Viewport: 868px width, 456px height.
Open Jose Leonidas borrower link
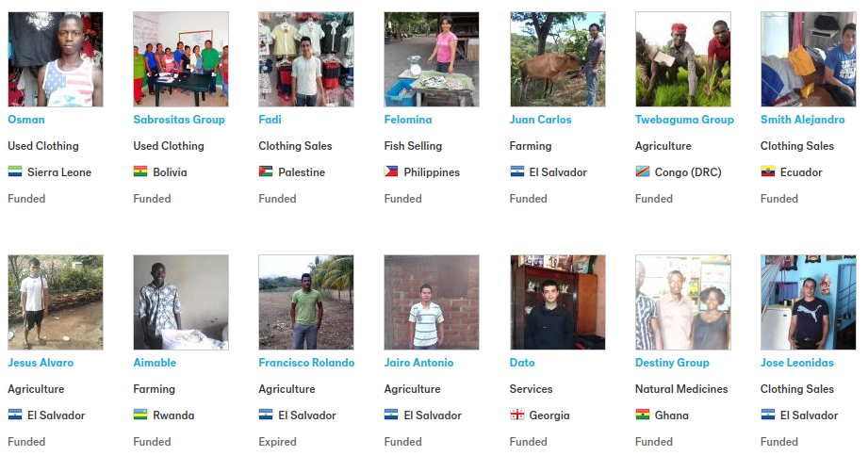click(x=796, y=363)
